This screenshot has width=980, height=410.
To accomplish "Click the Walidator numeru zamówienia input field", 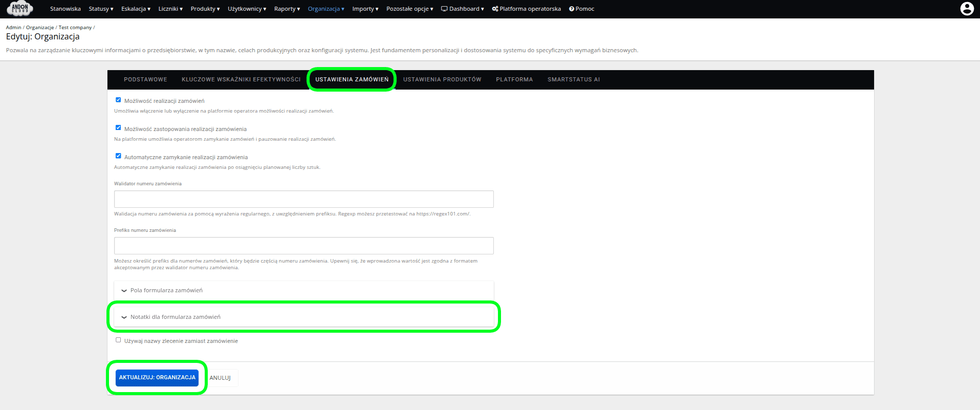I will point(303,199).
